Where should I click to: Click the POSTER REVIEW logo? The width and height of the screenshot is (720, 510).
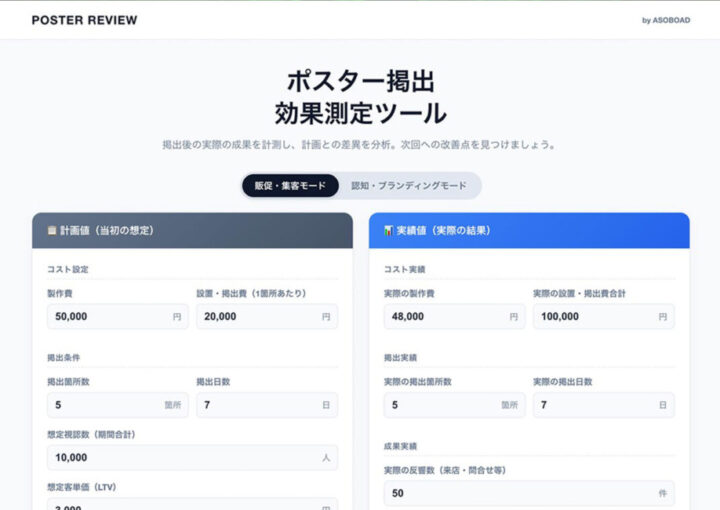pyautogui.click(x=84, y=20)
